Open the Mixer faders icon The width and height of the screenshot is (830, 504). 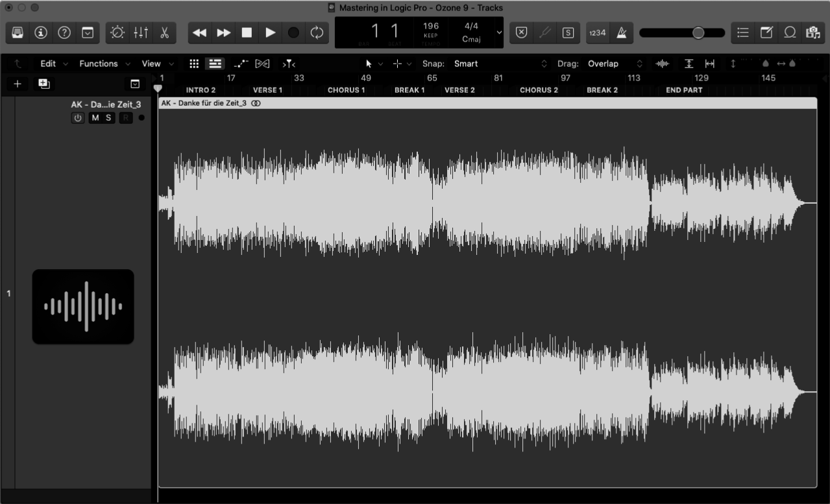141,32
